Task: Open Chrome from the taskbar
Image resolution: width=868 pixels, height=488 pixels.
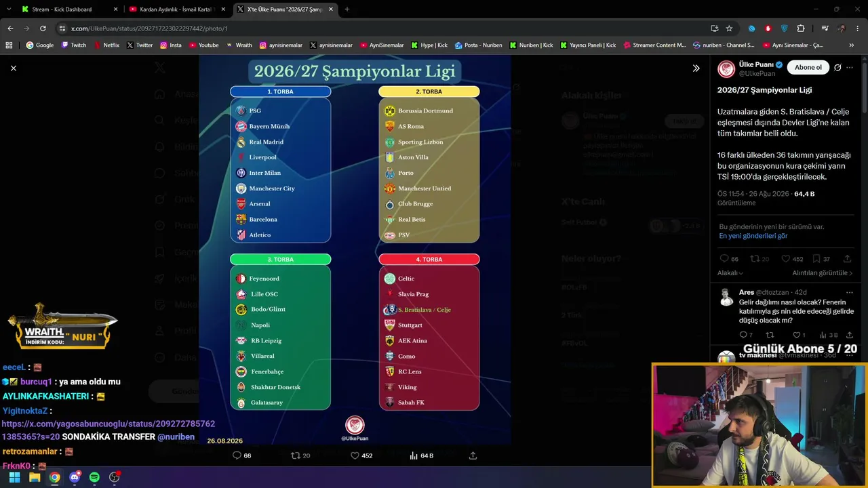Action: coord(54,477)
